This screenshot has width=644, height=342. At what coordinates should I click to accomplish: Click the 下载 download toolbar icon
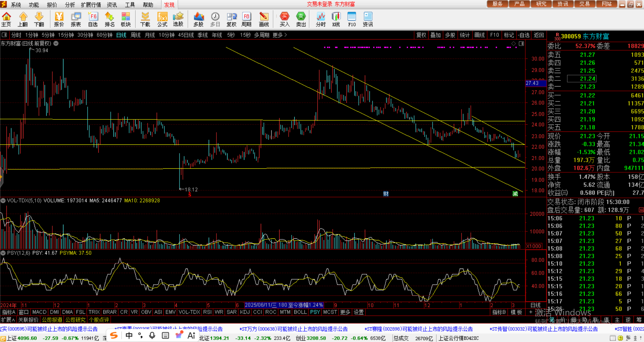[145, 19]
